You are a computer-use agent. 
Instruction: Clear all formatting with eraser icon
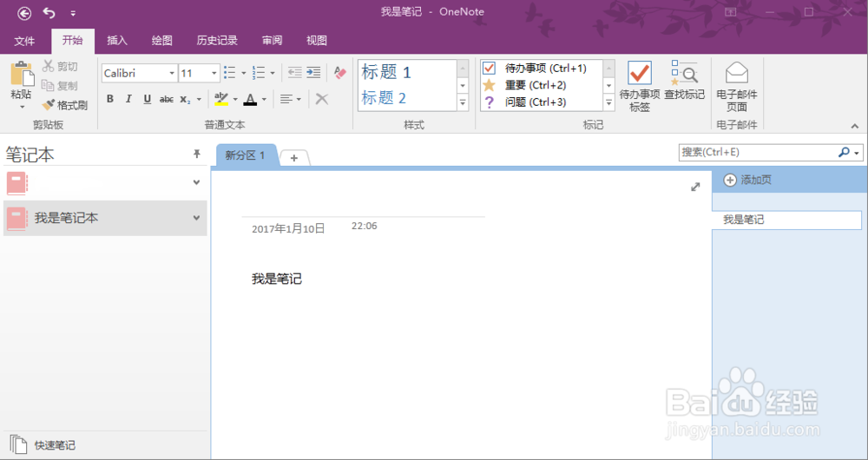[340, 73]
